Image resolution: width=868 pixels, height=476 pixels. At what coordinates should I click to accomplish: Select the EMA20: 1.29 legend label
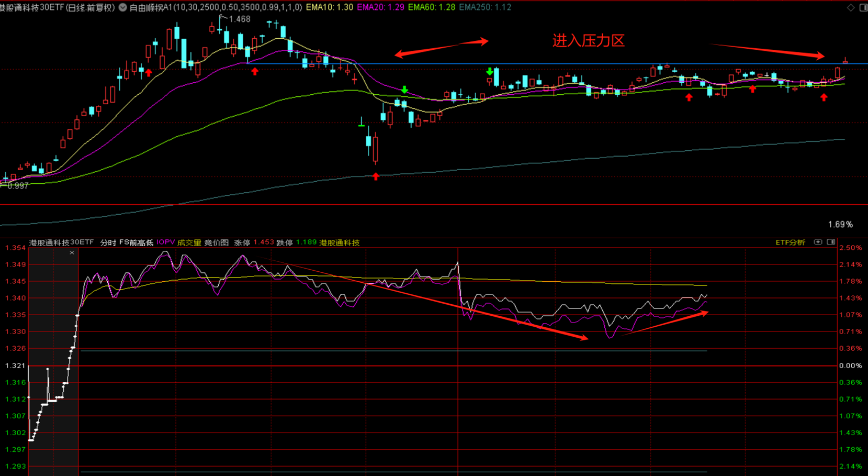[380, 7]
